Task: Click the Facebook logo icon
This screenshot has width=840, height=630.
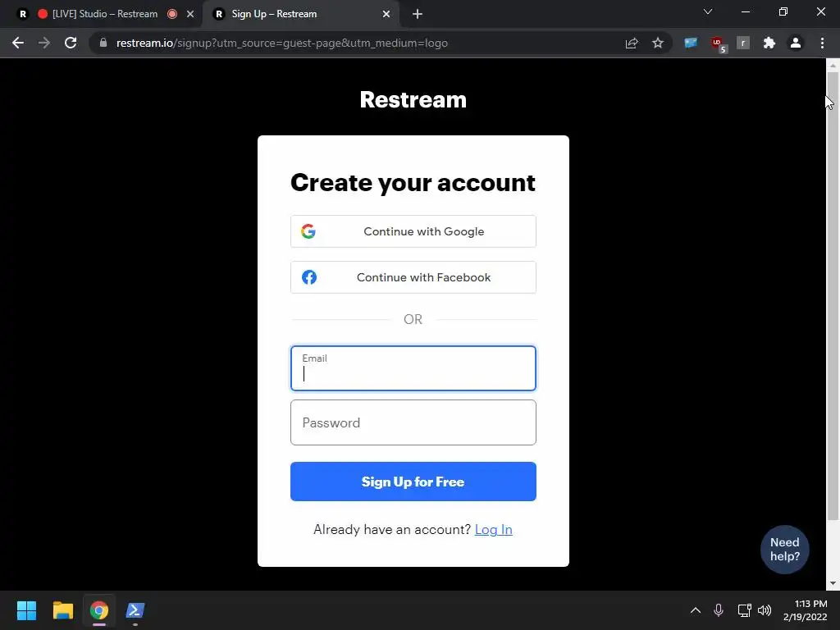Action: pyautogui.click(x=309, y=277)
